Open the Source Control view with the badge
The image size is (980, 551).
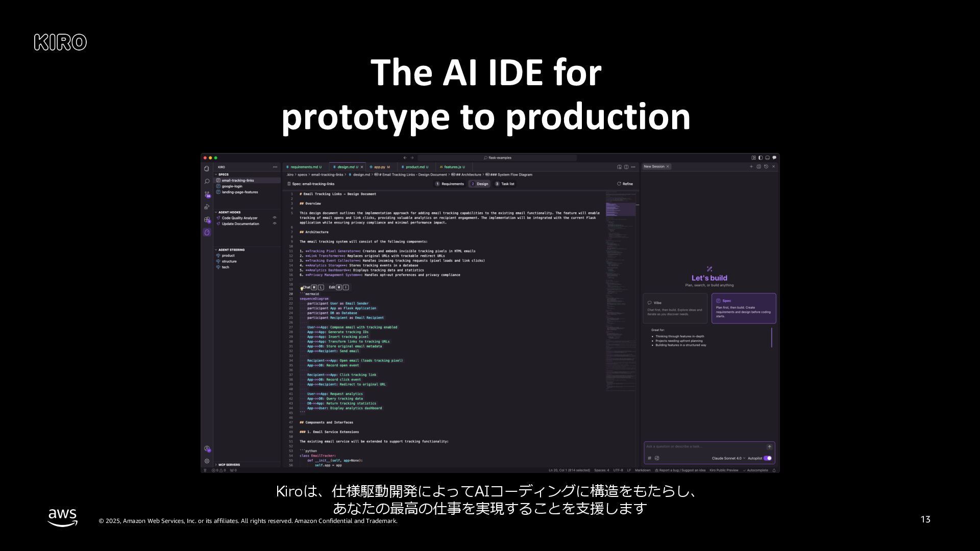[x=207, y=194]
